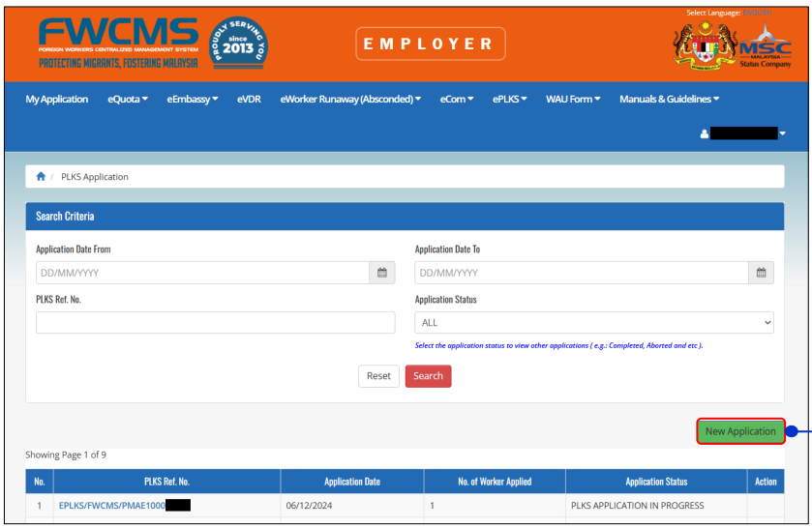Open the eVDR menu item
Viewport: 812px width, 528px height.
(x=249, y=99)
